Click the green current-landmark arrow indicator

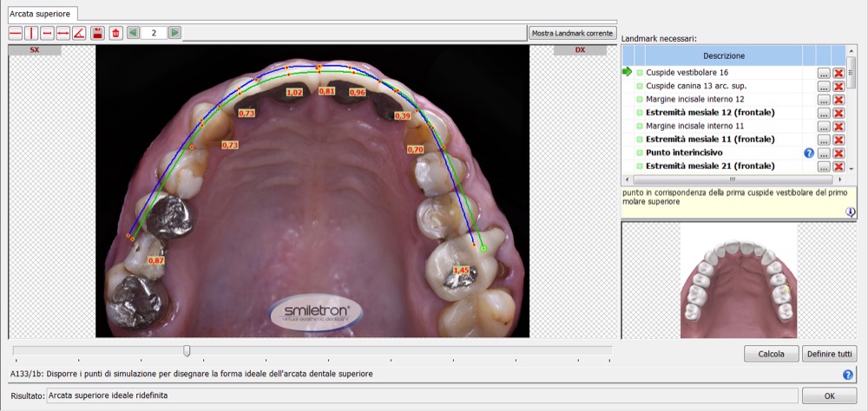[628, 72]
